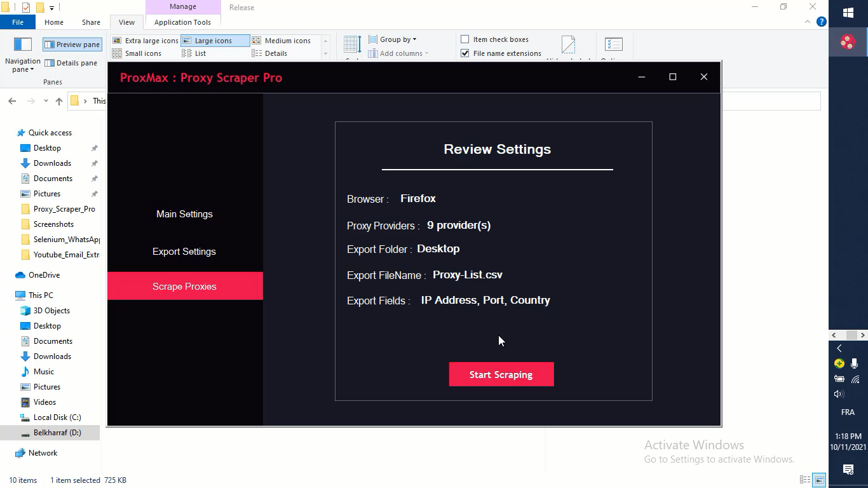Open the battery status tray icon
Screen dimensions: 868x488
click(x=839, y=379)
